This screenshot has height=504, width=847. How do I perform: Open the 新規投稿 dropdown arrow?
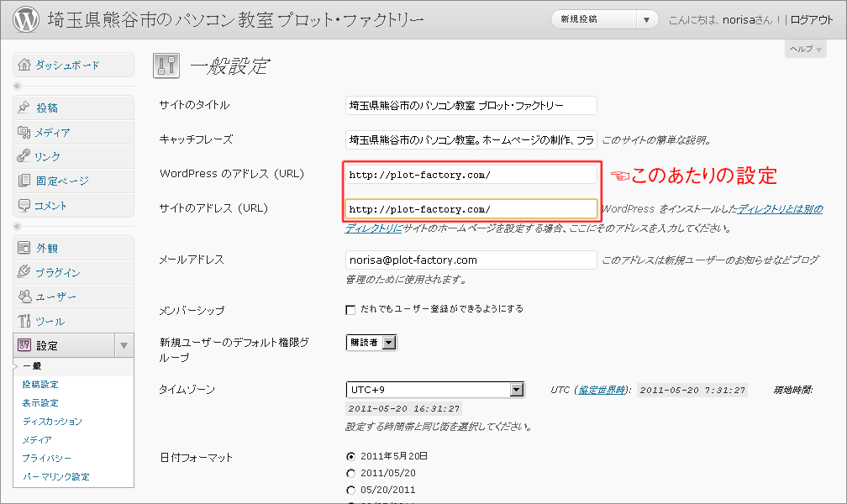coord(647,20)
